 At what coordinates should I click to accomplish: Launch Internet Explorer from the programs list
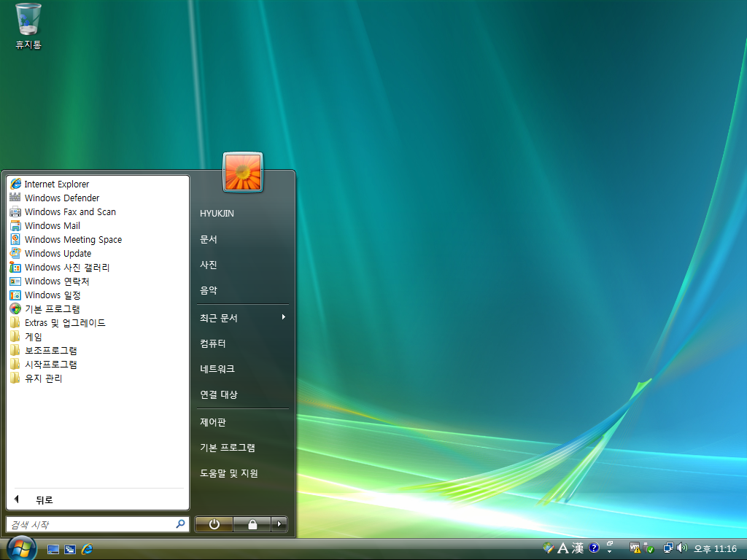tap(98, 184)
